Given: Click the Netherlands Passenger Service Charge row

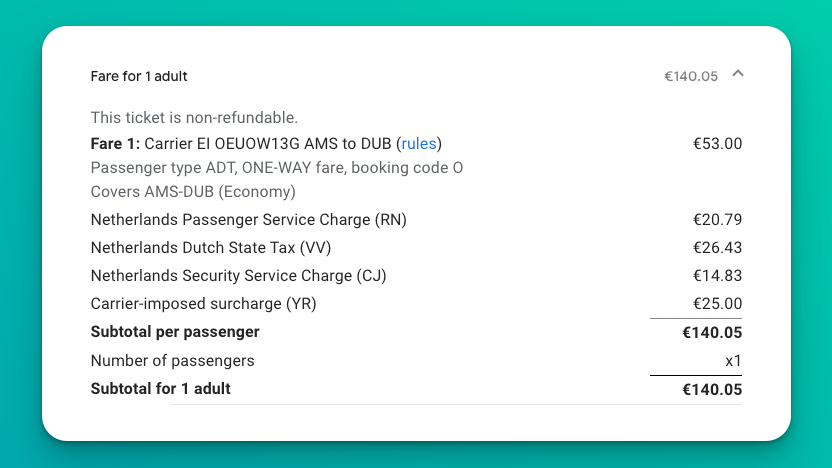Looking at the screenshot, I should [x=248, y=219].
